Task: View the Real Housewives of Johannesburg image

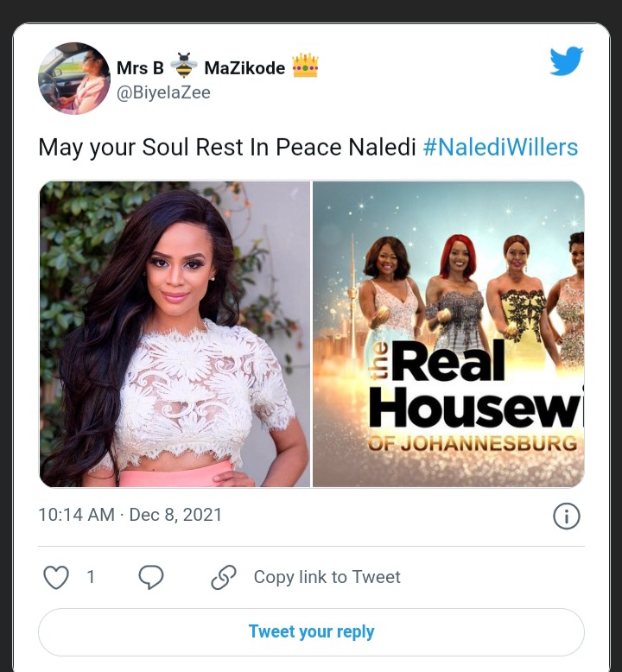Action: (448, 334)
